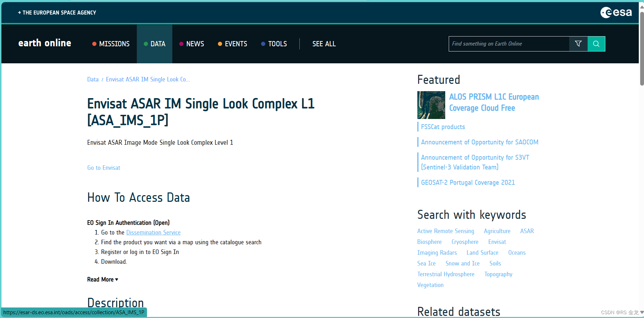Open the Events menu
This screenshot has width=644, height=318.
(x=233, y=44)
